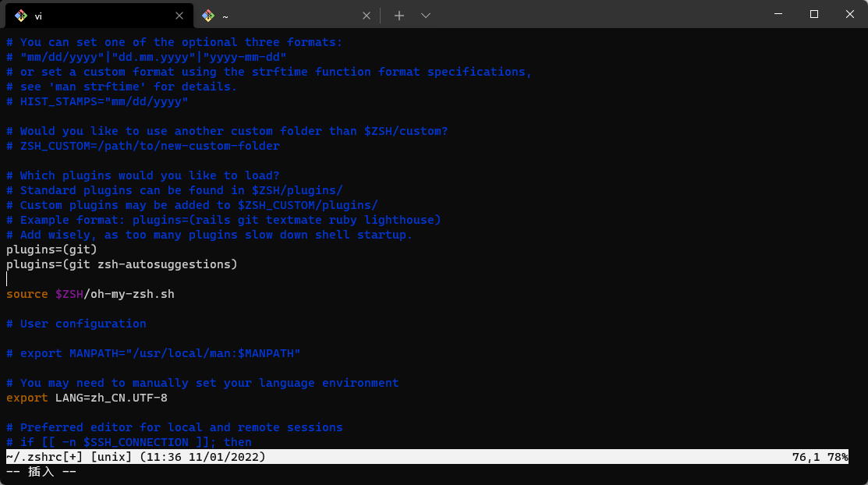The image size is (868, 485).
Task: Click the ~/.zshrc[+] filename in status line
Action: [44, 457]
